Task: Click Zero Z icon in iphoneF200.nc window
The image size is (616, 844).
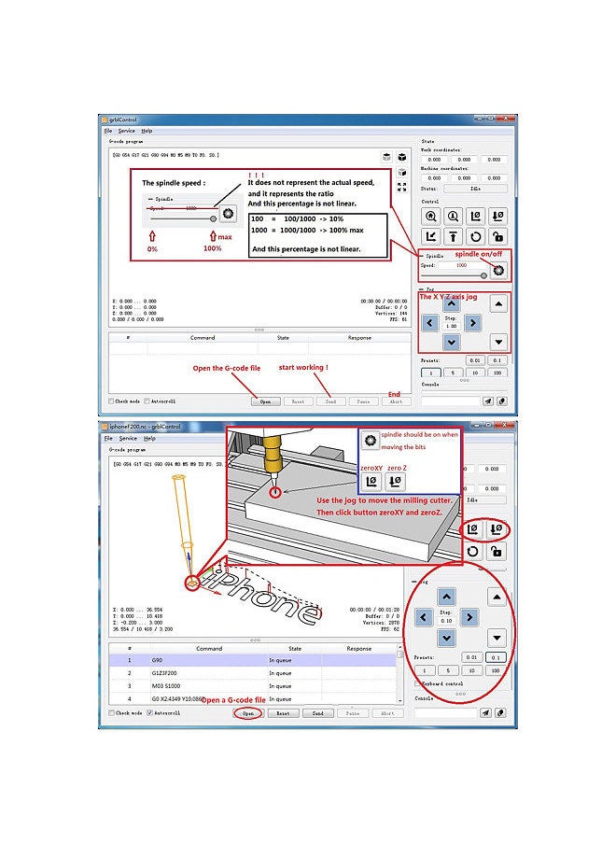Action: click(496, 529)
